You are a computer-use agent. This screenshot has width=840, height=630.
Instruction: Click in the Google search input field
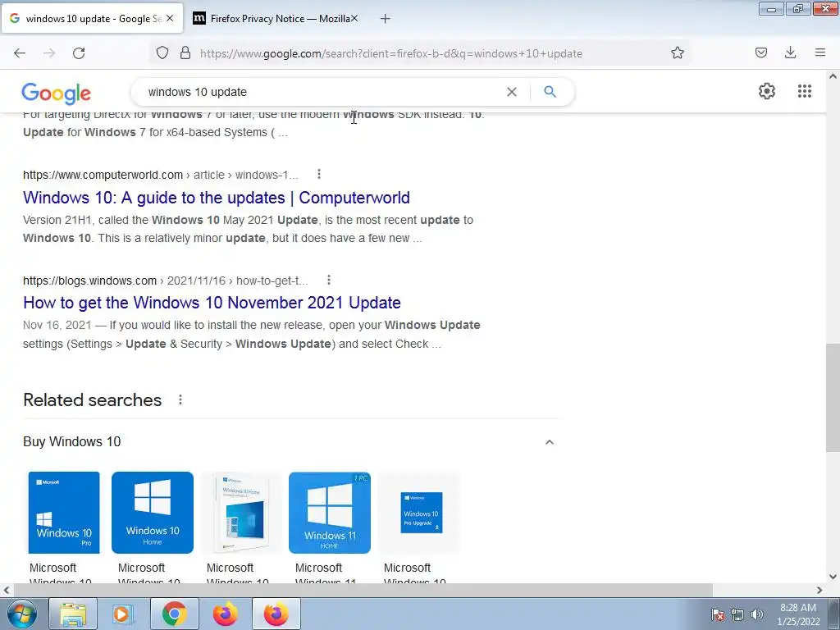(x=322, y=92)
